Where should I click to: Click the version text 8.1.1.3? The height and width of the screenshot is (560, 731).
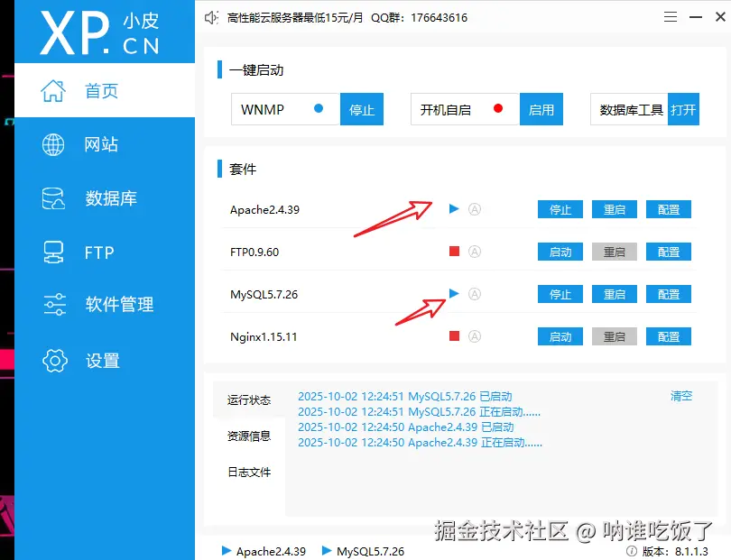[x=691, y=551]
